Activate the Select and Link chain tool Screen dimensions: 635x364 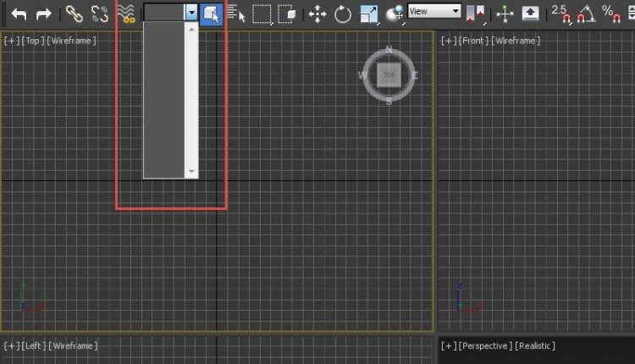[75, 14]
